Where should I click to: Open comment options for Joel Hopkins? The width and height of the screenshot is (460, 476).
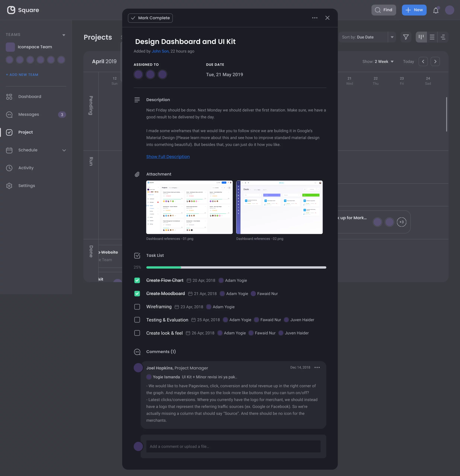pyautogui.click(x=317, y=367)
